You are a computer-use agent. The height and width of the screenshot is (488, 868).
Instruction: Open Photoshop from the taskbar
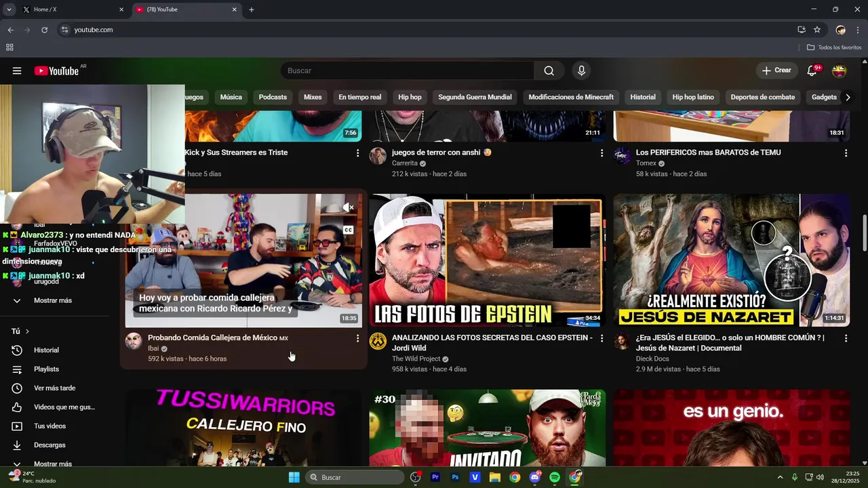(455, 477)
